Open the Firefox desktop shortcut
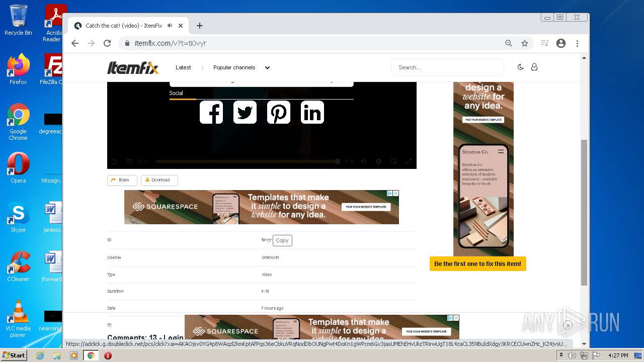 (x=18, y=69)
